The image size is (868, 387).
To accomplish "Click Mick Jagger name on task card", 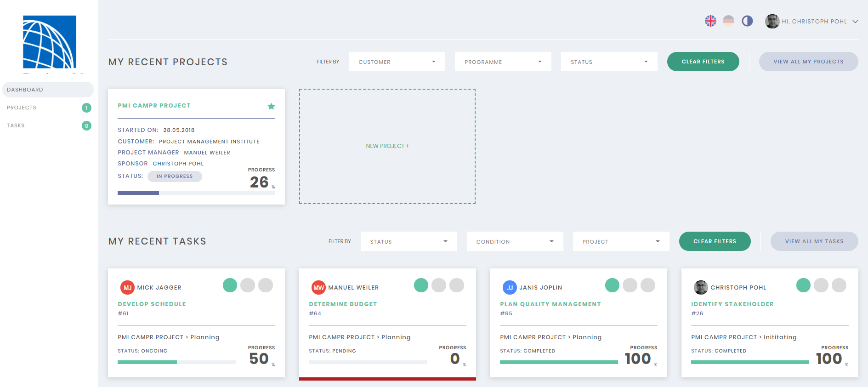I will pyautogui.click(x=159, y=288).
